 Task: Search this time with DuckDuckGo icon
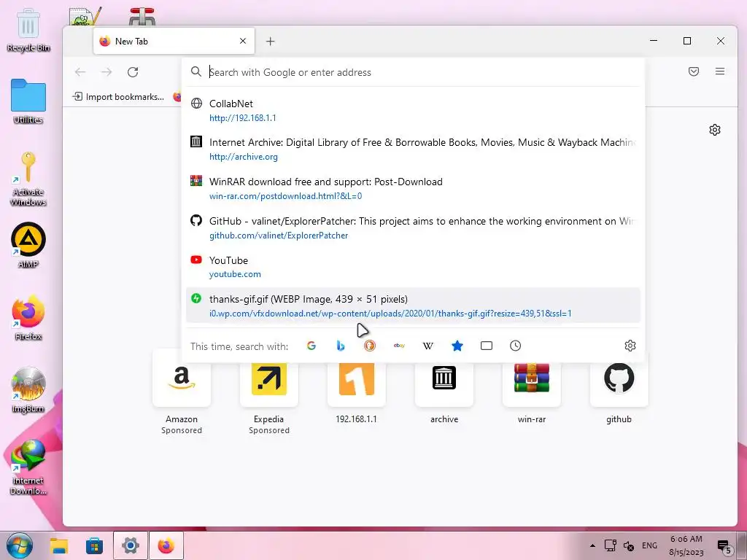(370, 346)
